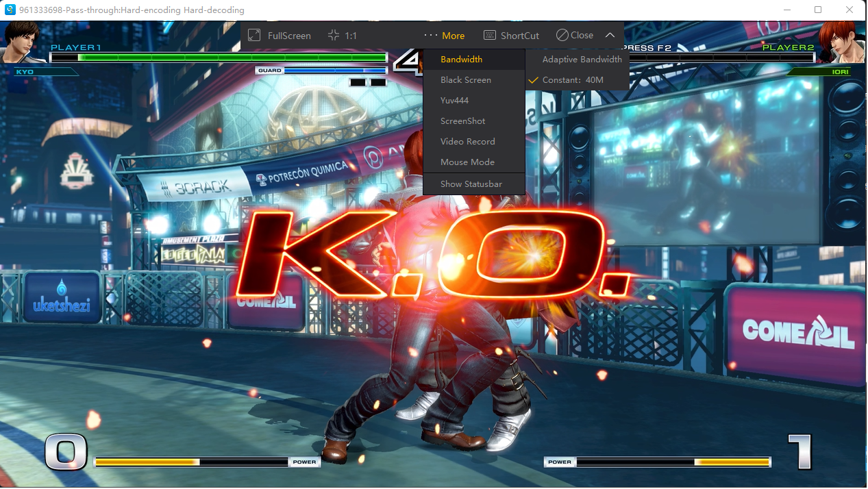The image size is (868, 489).
Task: Select Constant: 40M bandwidth option
Action: [x=578, y=80]
